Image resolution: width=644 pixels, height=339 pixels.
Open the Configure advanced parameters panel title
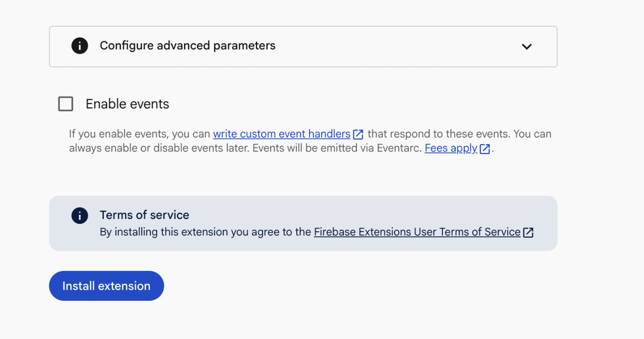188,46
